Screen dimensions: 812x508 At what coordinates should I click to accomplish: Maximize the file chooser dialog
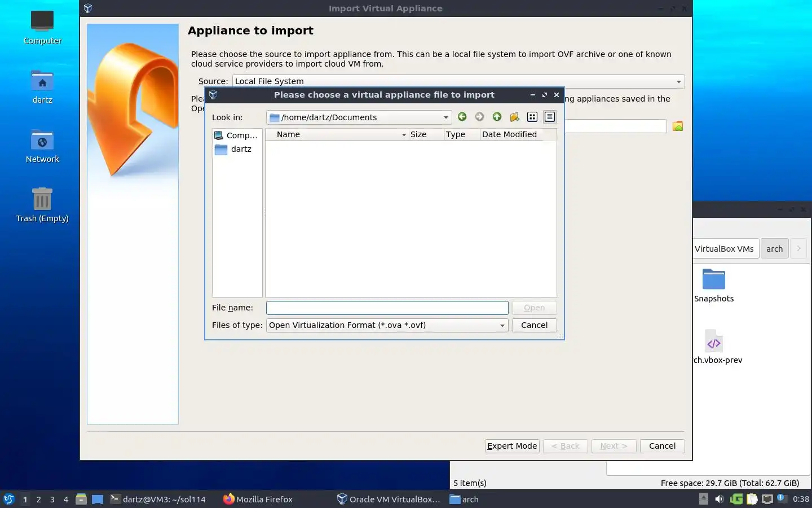pos(545,95)
